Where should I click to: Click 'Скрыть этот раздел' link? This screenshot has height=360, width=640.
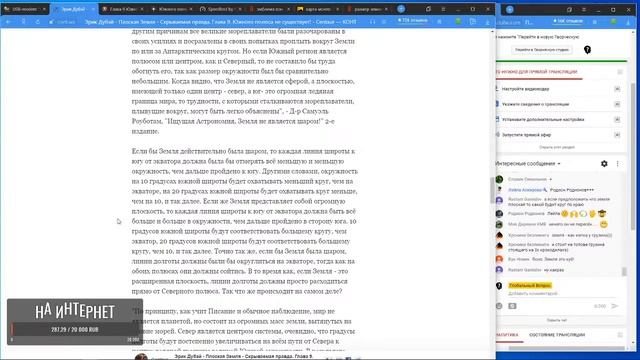coord(557,147)
